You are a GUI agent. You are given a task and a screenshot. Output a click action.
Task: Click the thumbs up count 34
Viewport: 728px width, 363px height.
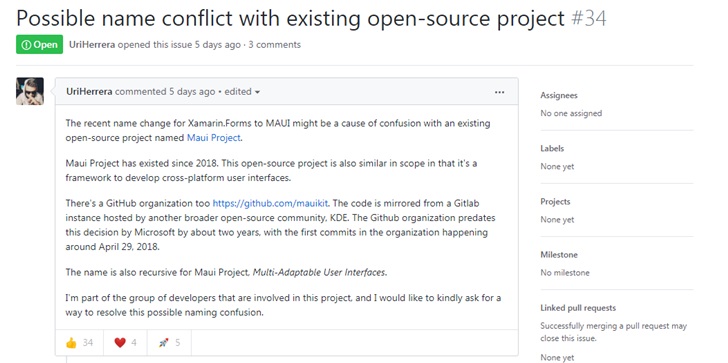(88, 343)
